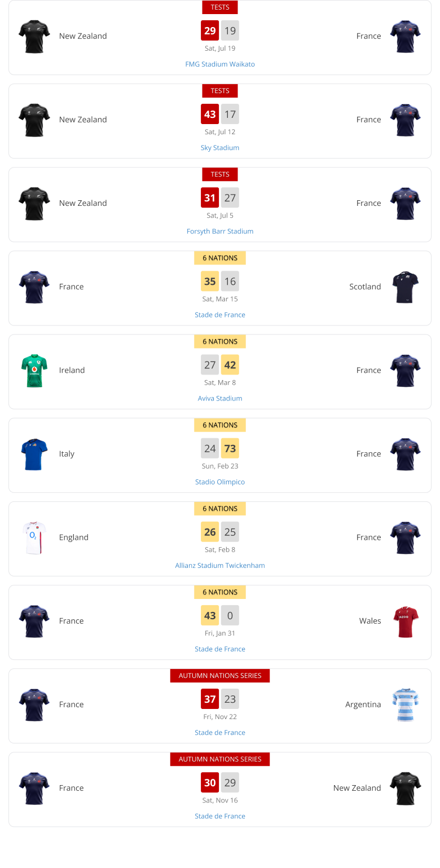Click Stade de France link under Wales match
The image size is (440, 868).
[x=220, y=649]
